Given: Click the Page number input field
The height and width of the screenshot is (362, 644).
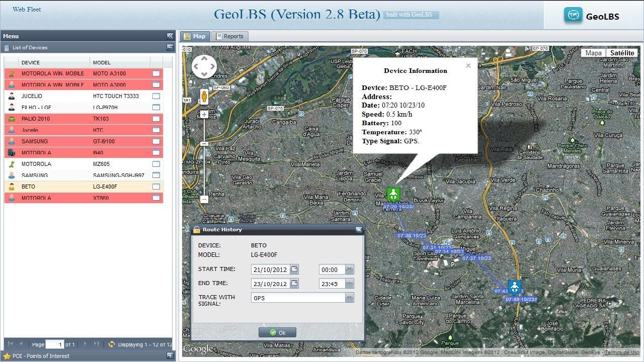Looking at the screenshot, I should (x=53, y=344).
